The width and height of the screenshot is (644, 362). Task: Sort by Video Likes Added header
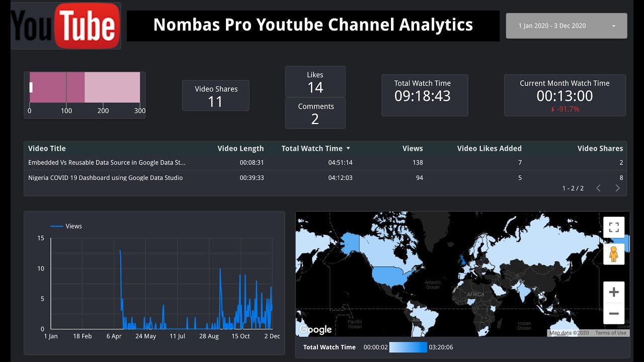[489, 148]
